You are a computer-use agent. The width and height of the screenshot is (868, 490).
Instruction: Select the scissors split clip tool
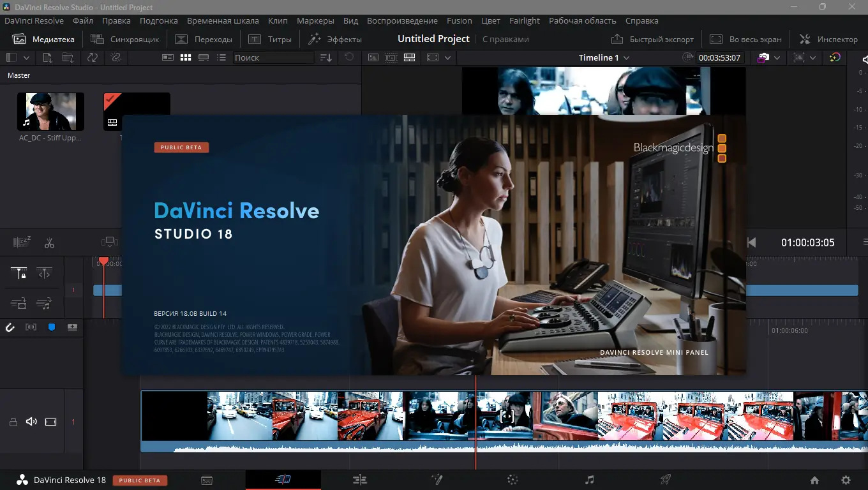tap(49, 243)
